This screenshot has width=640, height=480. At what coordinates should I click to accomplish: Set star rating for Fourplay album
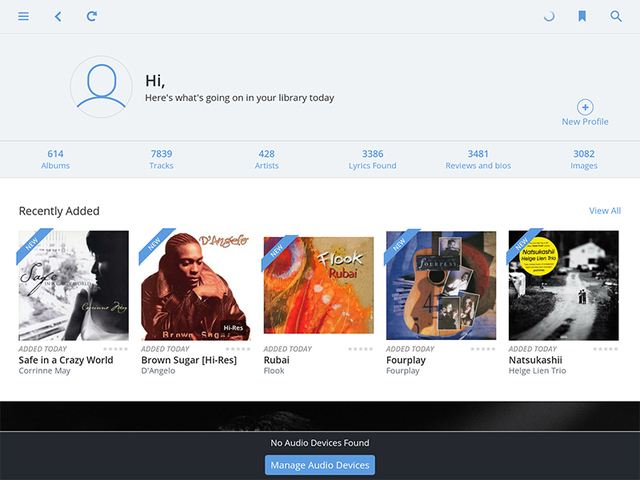[483, 349]
